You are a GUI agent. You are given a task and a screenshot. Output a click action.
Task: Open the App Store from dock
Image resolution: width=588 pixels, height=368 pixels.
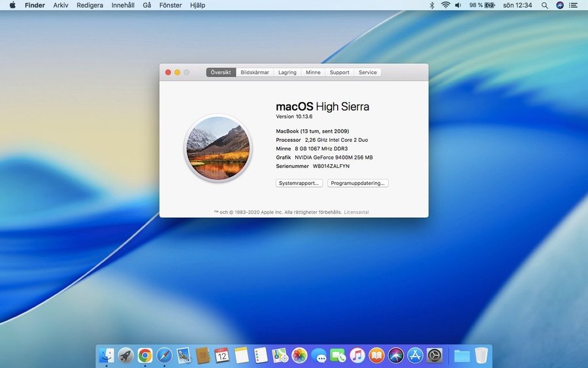[x=415, y=356]
